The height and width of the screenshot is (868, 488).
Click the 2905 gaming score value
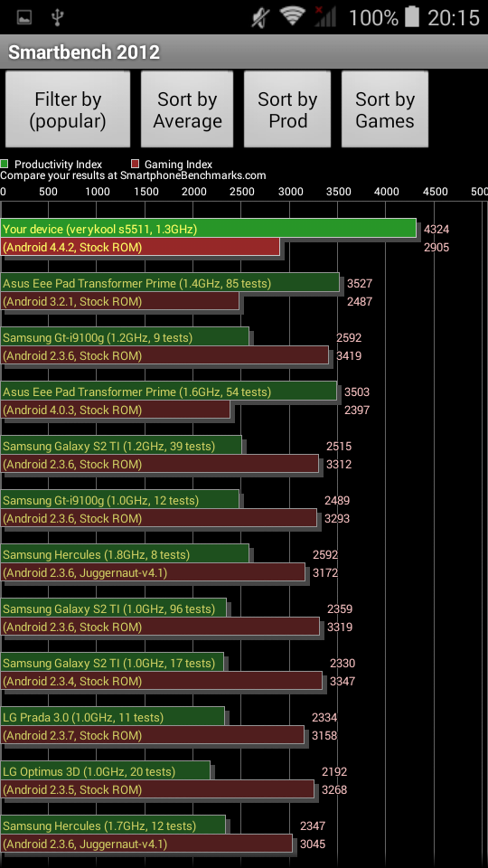pos(436,248)
